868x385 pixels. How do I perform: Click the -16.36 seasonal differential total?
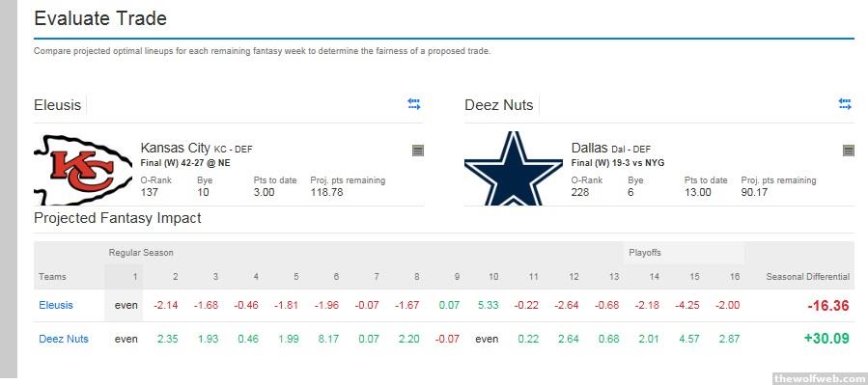(828, 306)
